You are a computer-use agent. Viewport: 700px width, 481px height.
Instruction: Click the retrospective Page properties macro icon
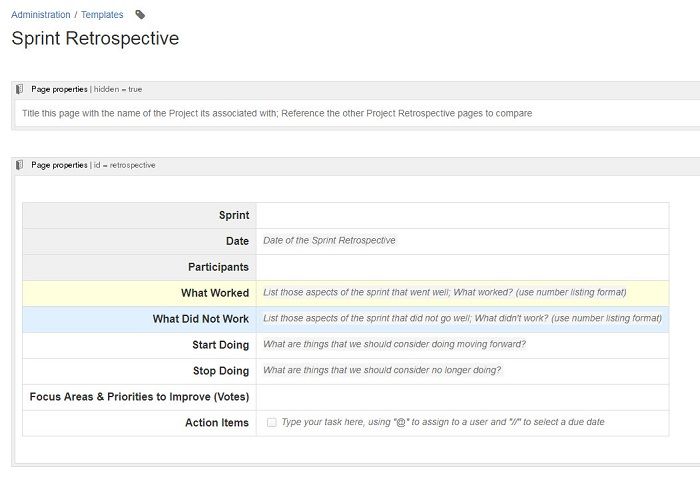(x=20, y=165)
